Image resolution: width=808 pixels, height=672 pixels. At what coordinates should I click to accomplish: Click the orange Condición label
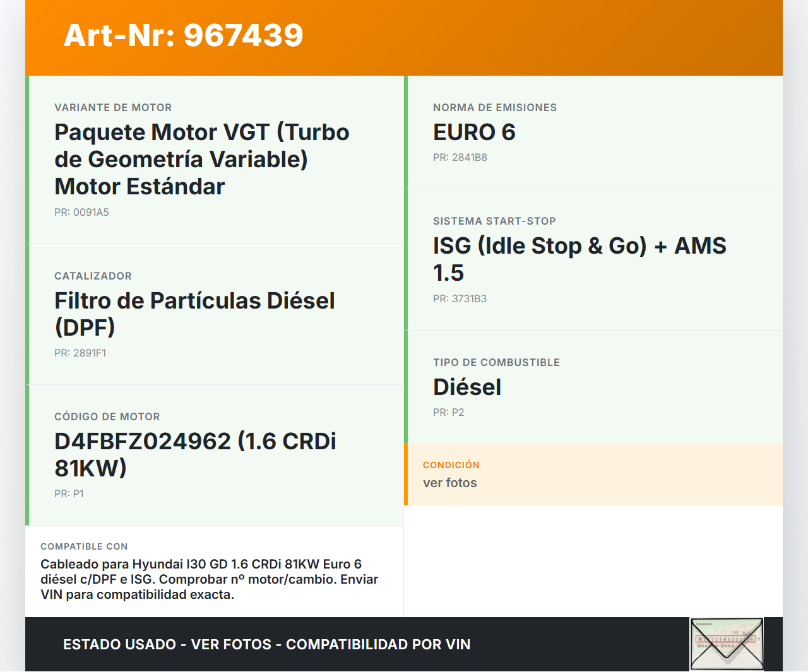(451, 465)
